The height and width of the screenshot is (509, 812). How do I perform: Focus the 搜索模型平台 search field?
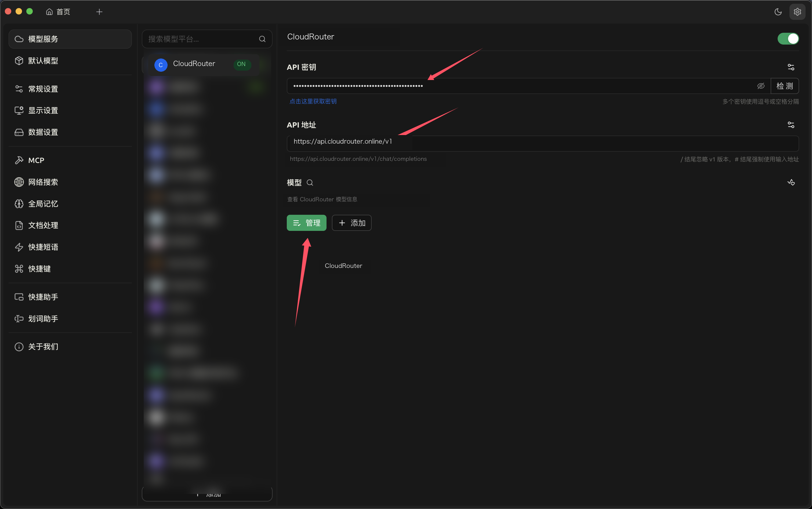click(x=207, y=39)
